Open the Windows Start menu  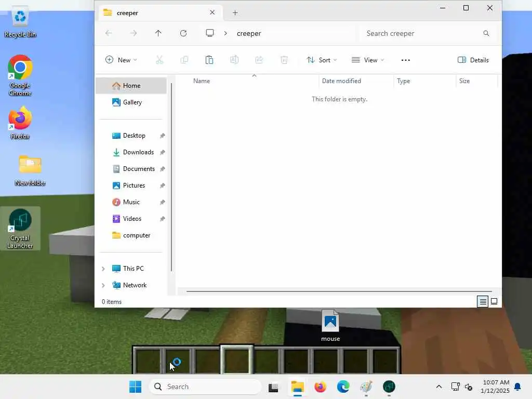coord(136,387)
